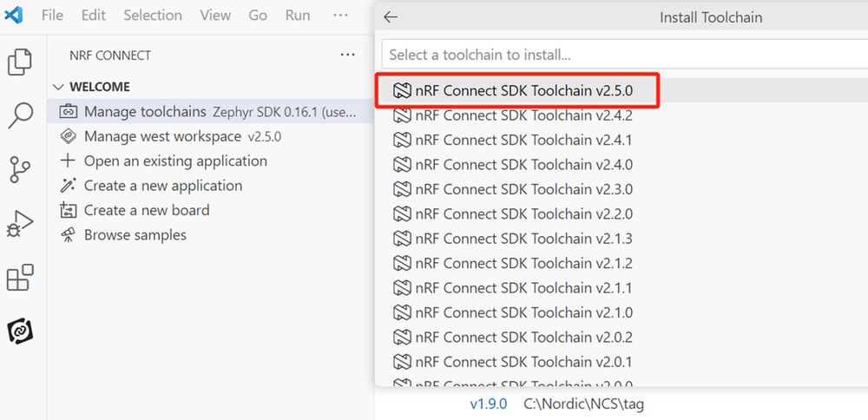Open the Search view icon
This screenshot has height=420, width=868.
pos(19,115)
